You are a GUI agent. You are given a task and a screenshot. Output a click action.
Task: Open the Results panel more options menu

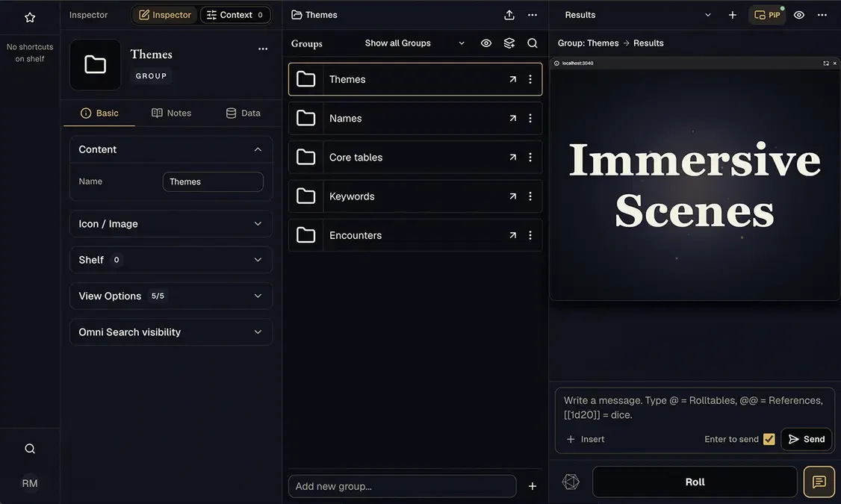click(822, 15)
